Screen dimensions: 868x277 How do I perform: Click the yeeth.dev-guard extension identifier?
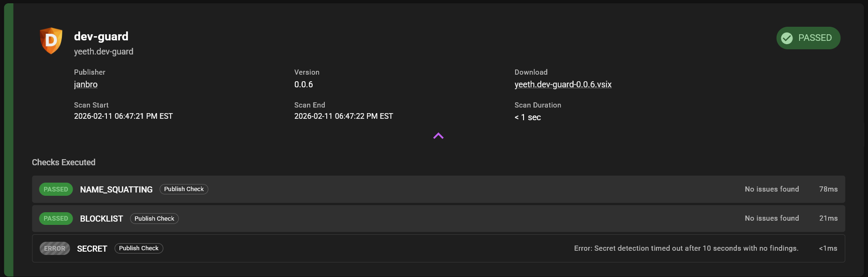(x=104, y=52)
